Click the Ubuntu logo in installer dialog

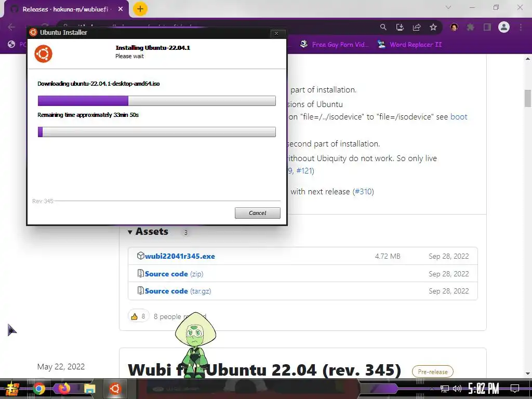point(44,54)
